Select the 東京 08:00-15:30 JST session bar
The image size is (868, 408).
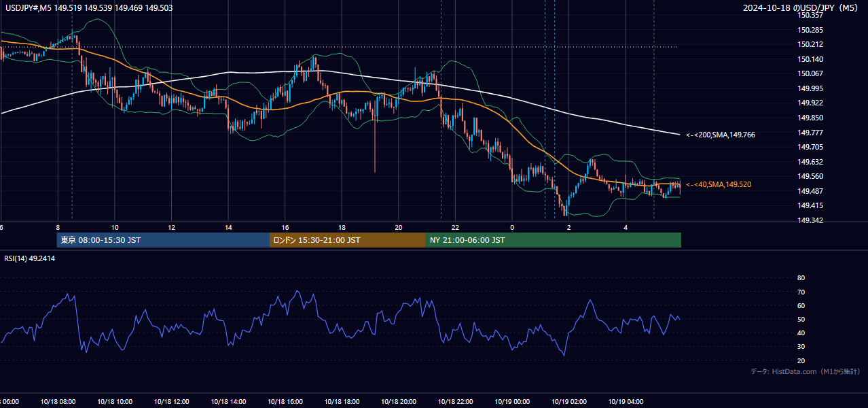pyautogui.click(x=163, y=240)
